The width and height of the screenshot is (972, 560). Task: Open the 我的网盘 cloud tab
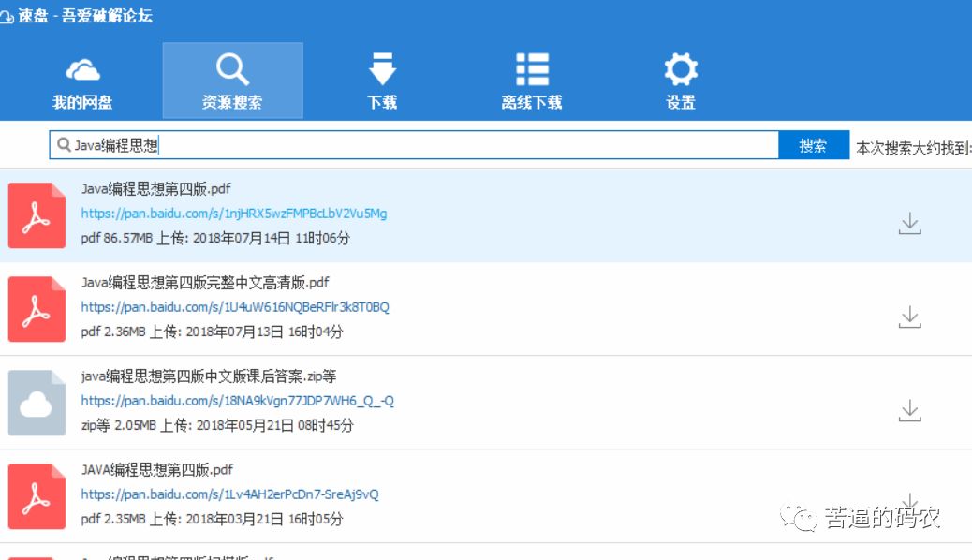[82, 81]
